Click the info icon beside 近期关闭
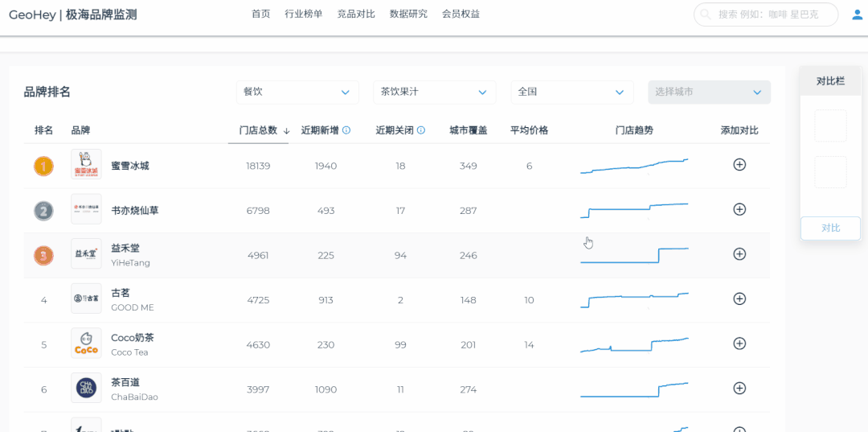The image size is (868, 432). 420,130
